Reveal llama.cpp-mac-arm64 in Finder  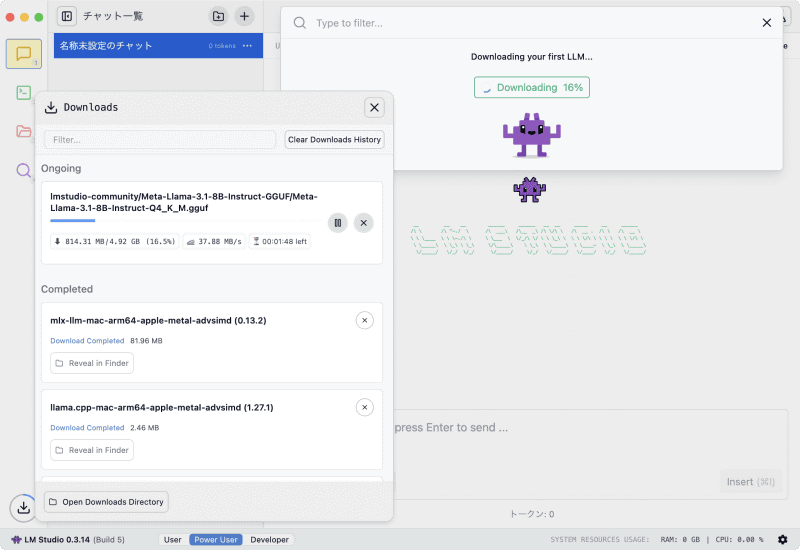pyautogui.click(x=92, y=450)
